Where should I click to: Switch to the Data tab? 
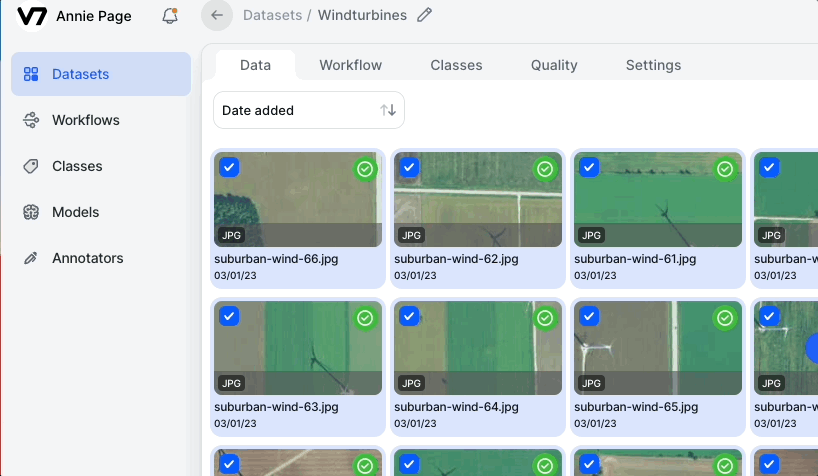tap(256, 65)
